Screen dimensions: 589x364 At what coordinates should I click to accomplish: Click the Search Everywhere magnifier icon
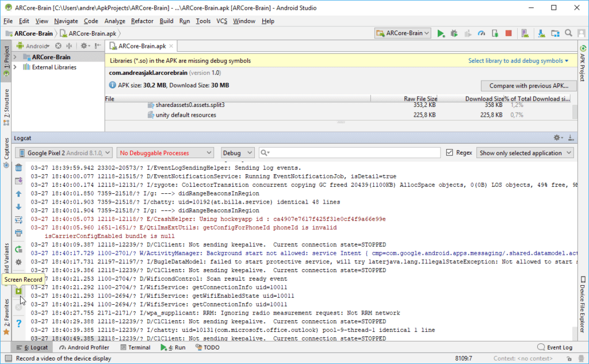coord(569,33)
